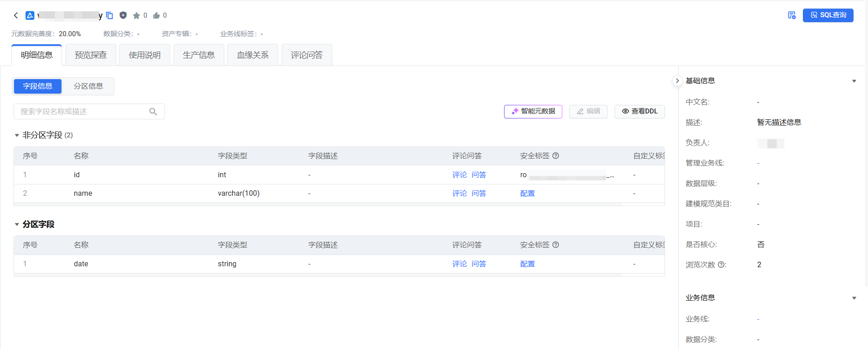Click the shield security icon in header
Viewport: 868px width, 349px height.
(x=123, y=15)
